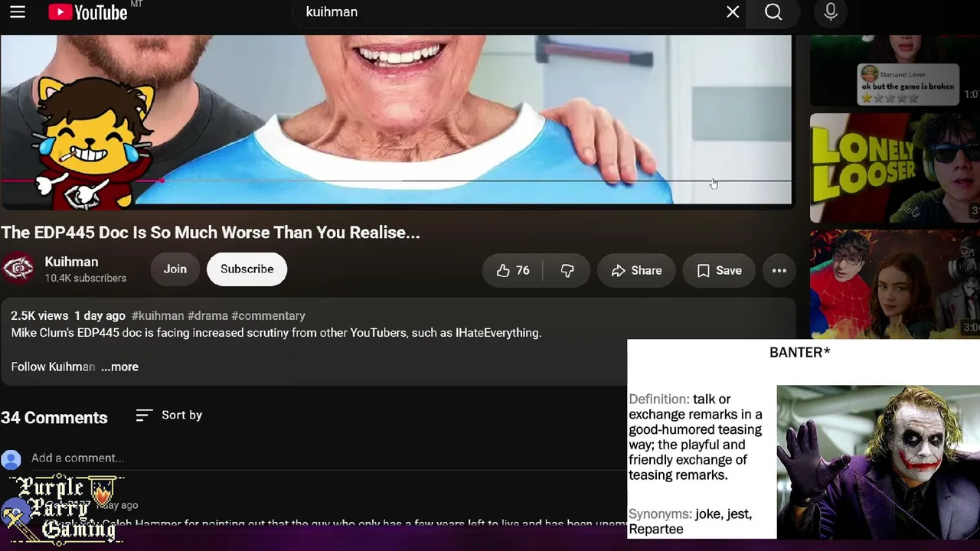
Task: Select the 34 Comments heading
Action: click(x=54, y=418)
